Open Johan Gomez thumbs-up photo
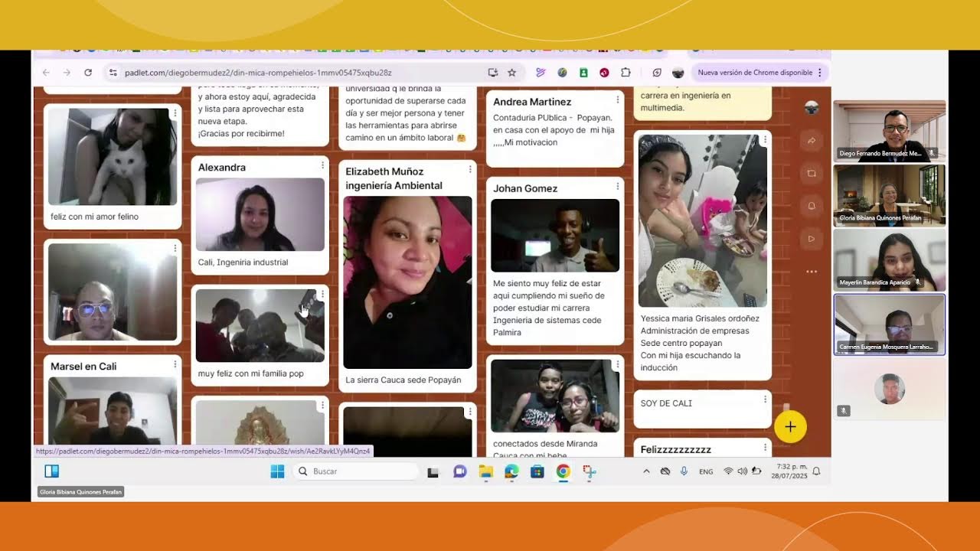Screen dimensions: 980x551 pos(555,236)
